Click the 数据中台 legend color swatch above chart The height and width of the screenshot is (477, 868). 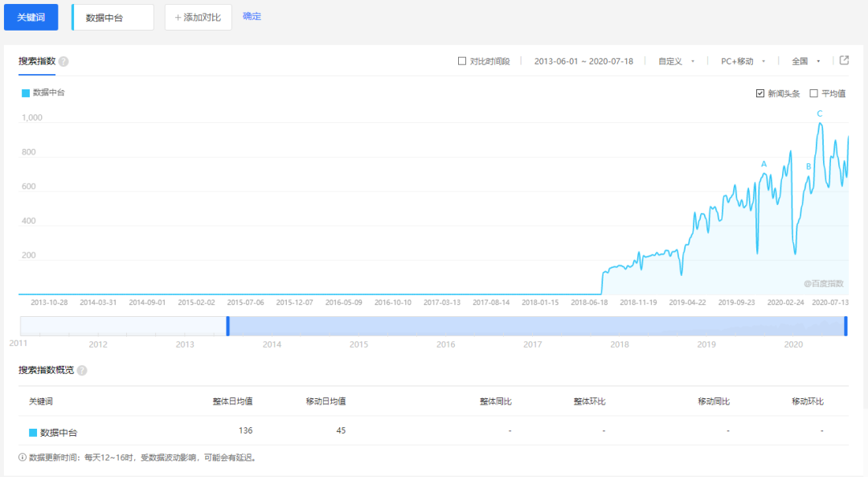coord(26,93)
